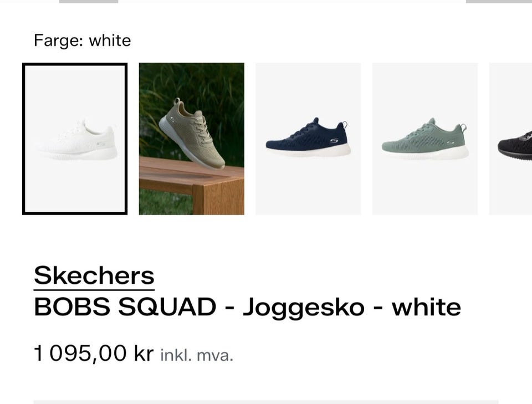This screenshot has width=532, height=404.
Task: Click the BOBS SQUAD product title
Action: (x=247, y=307)
